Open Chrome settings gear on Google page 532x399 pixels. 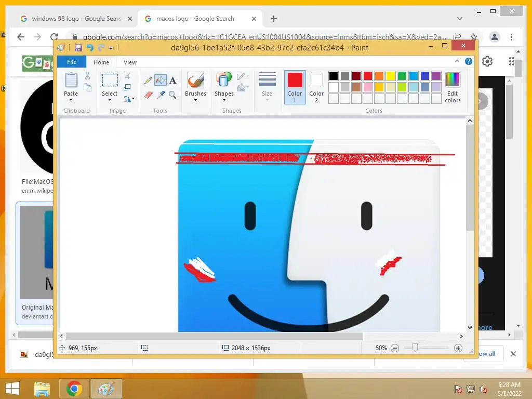click(487, 61)
